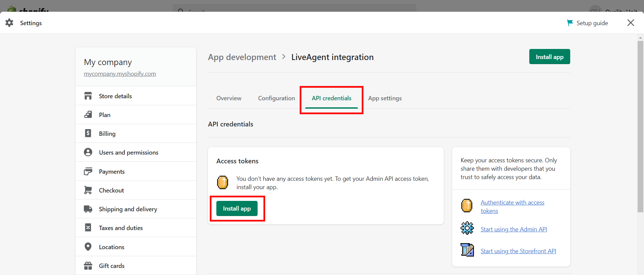This screenshot has width=644, height=275.
Task: Click the gear icon beside Admin API link
Action: 467,228
